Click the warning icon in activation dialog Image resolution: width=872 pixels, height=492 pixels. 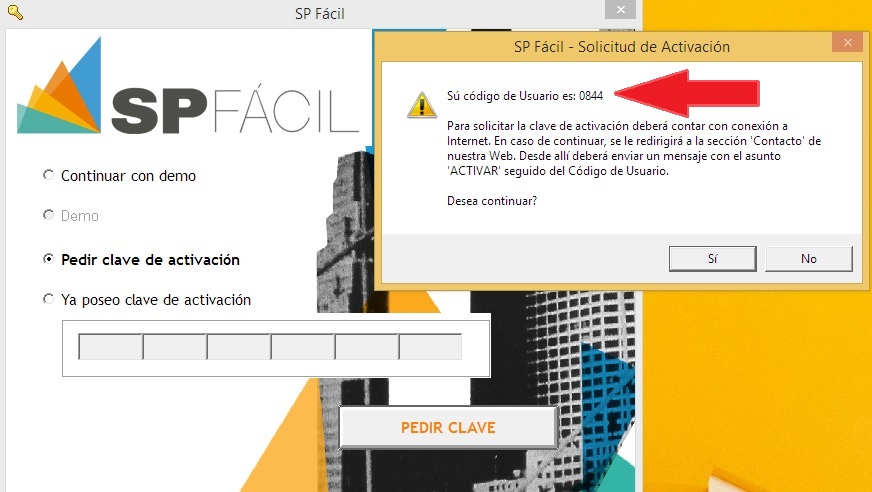422,105
